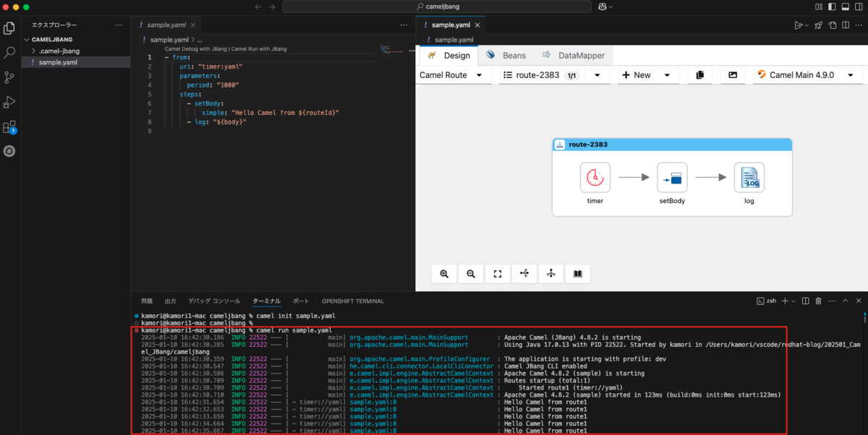Zoom in on the route diagram
This screenshot has width=868, height=435.
click(444, 274)
